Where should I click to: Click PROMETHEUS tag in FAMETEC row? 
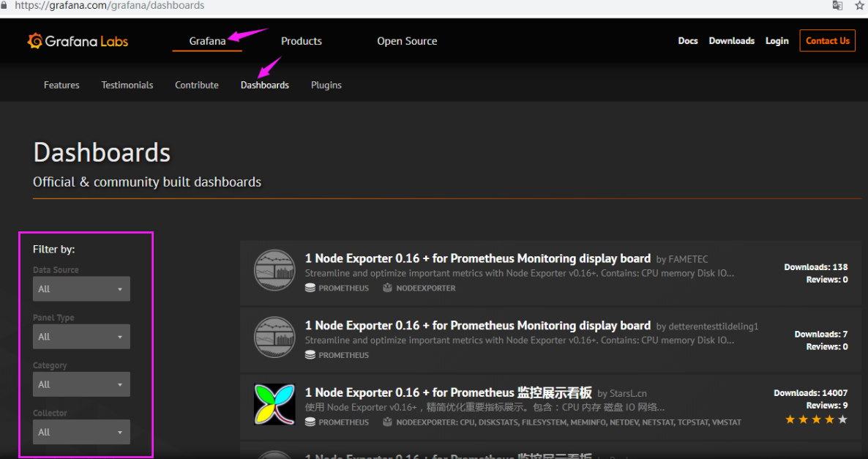pyautogui.click(x=343, y=288)
